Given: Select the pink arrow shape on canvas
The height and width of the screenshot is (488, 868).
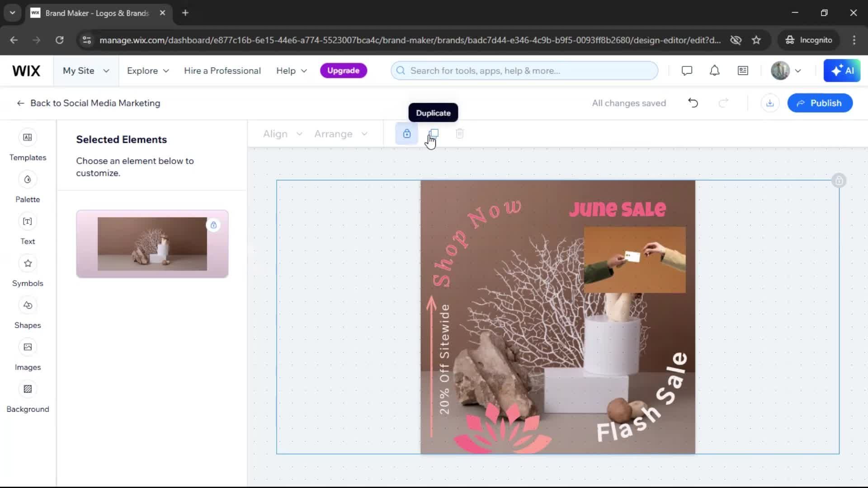Looking at the screenshot, I should click(x=431, y=367).
